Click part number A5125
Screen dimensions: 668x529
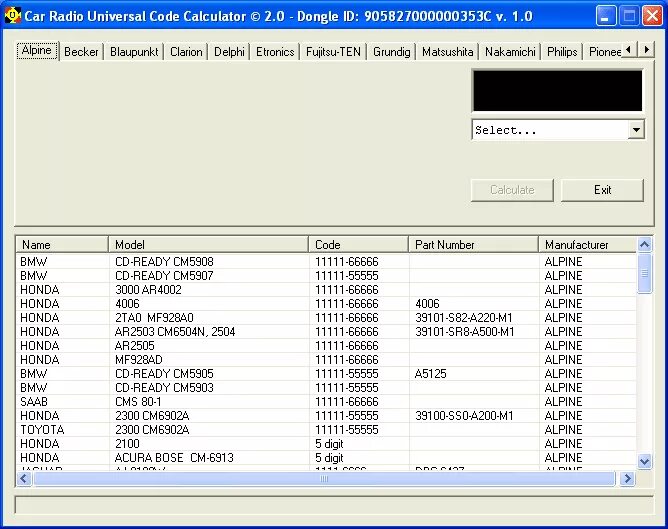point(430,374)
